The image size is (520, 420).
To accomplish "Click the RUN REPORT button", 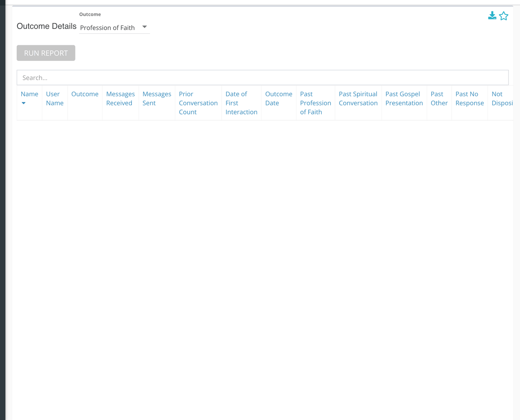I will pyautogui.click(x=46, y=53).
